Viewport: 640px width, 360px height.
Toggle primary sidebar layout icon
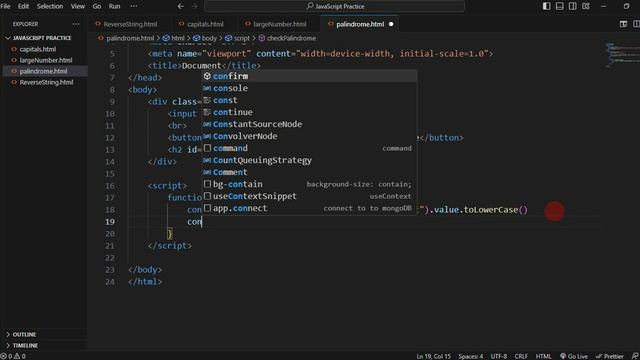tap(547, 6)
